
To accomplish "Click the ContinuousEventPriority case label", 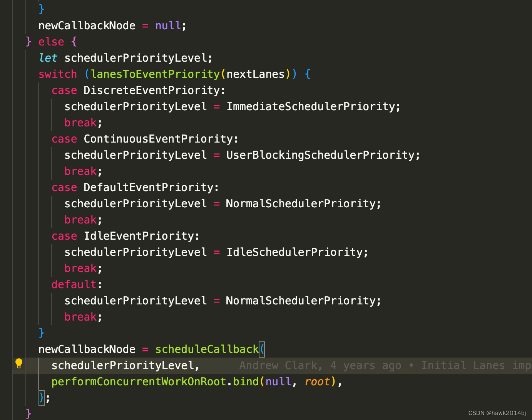I will pyautogui.click(x=160, y=138).
